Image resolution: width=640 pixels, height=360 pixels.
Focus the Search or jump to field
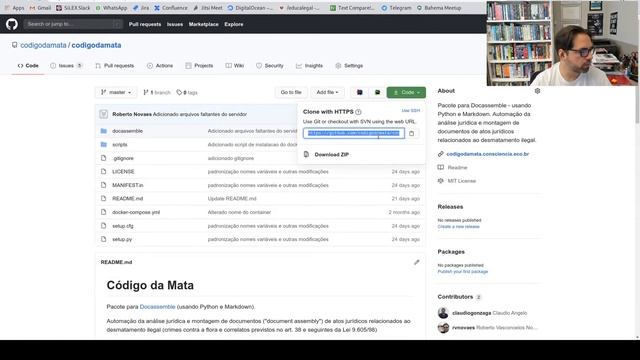pos(73,24)
